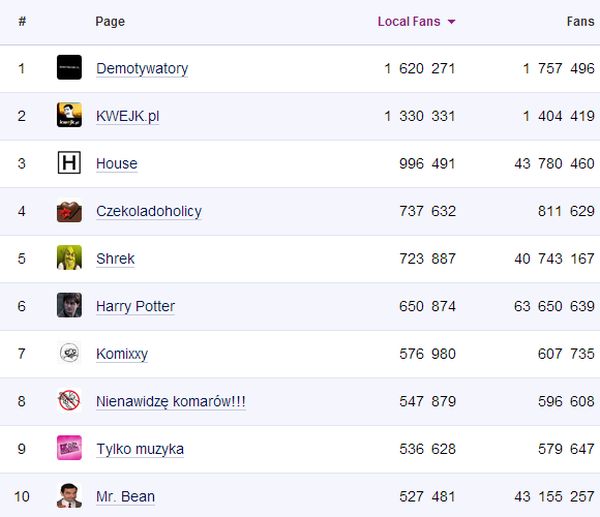This screenshot has height=517, width=600.
Task: Click the Demotywatory page icon
Action: coord(69,68)
